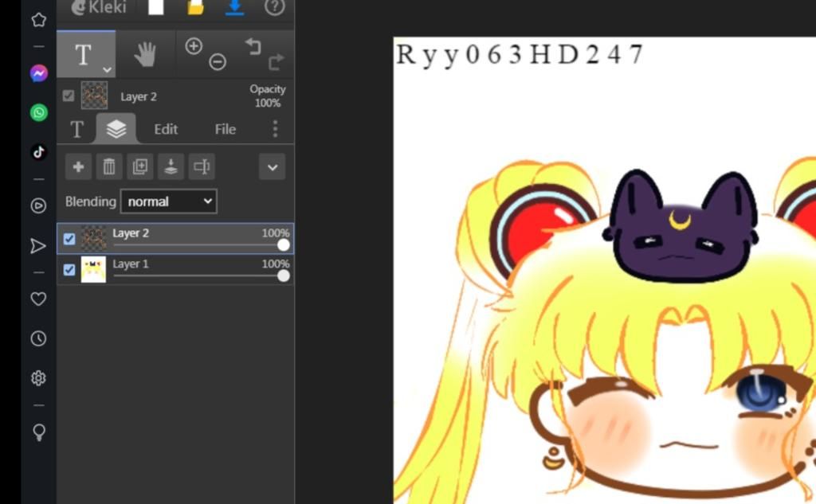Click the lightbulb icon in the sidebar
The width and height of the screenshot is (816, 504).
coord(38,432)
